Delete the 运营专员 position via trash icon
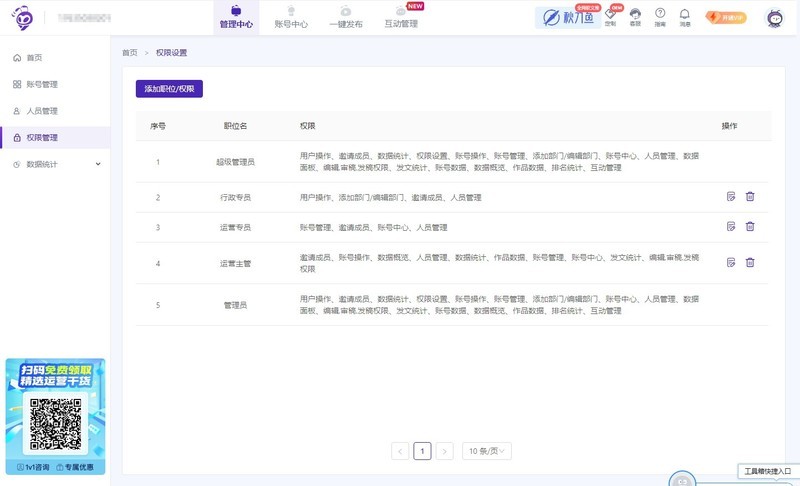Viewport: 800px width, 486px height. (x=750, y=227)
